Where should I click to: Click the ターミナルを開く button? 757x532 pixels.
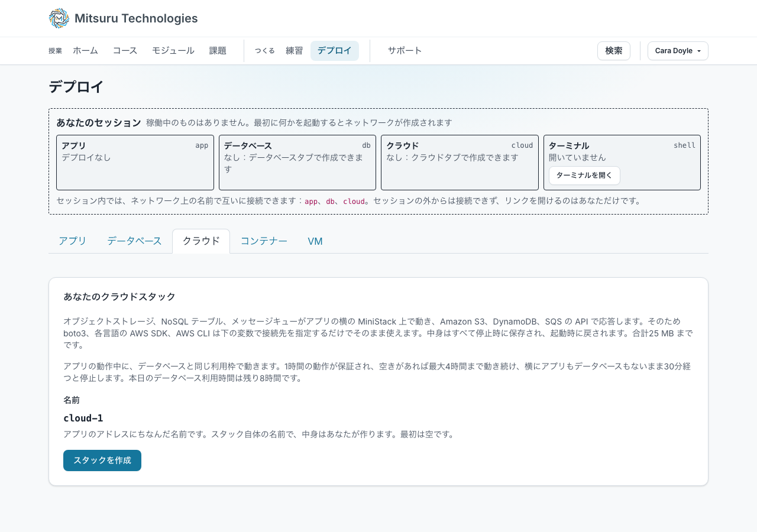point(584,176)
